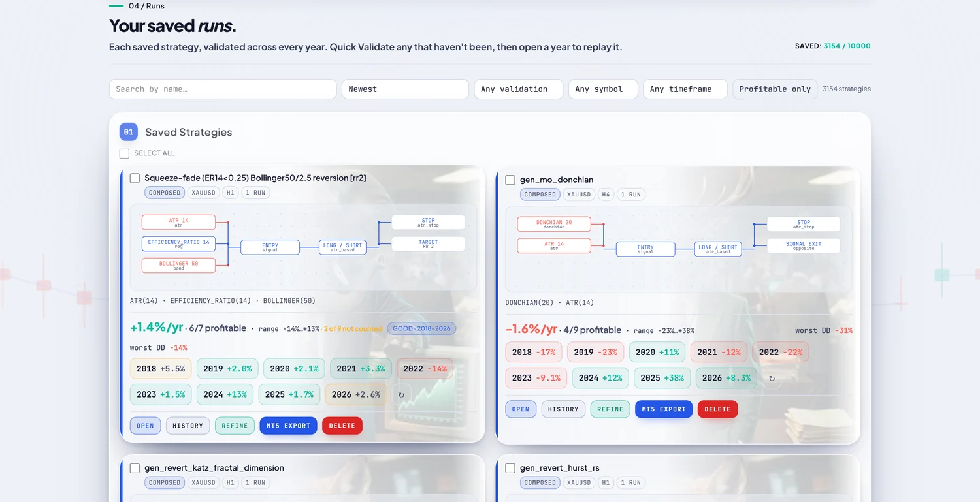980x502 pixels.
Task: Open the Any timeframe dropdown
Action: pos(685,89)
